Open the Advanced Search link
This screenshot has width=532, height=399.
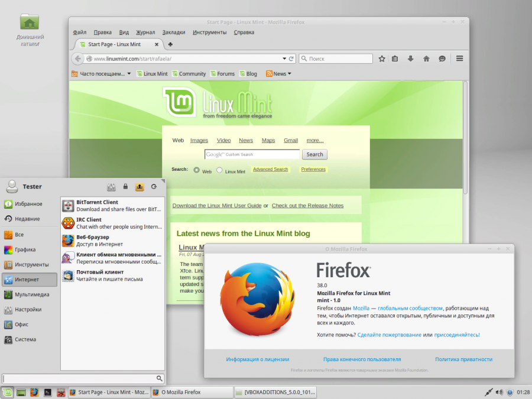click(270, 169)
